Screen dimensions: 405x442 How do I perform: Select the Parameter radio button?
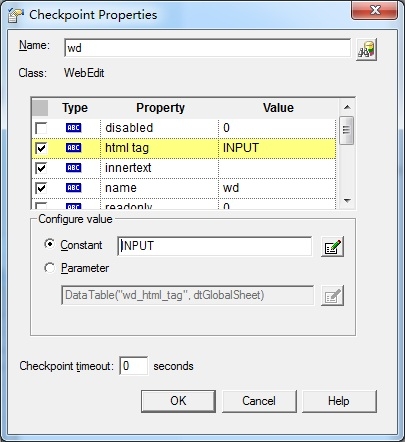pyautogui.click(x=49, y=268)
